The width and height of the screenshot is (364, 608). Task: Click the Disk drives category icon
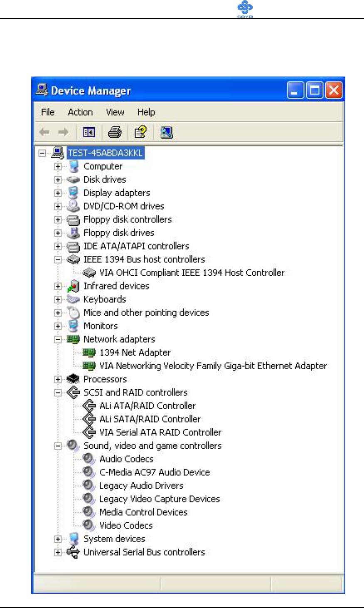[73, 180]
